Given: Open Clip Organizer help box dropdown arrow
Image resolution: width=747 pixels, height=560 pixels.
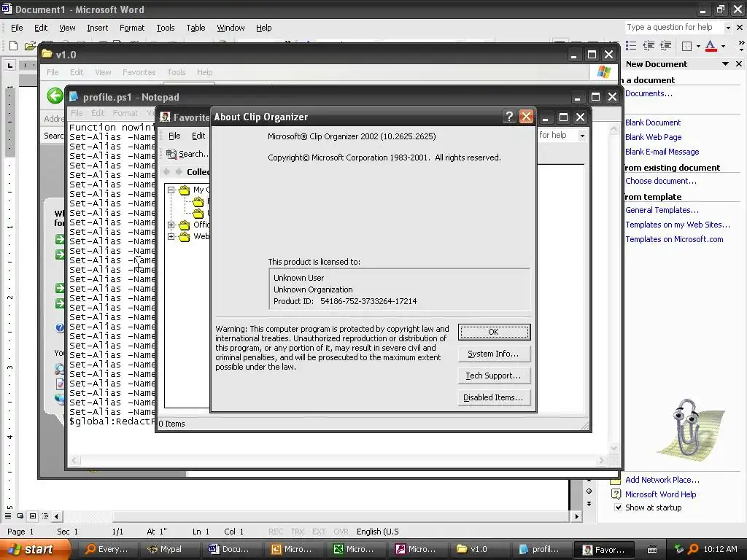Looking at the screenshot, I should pos(582,136).
